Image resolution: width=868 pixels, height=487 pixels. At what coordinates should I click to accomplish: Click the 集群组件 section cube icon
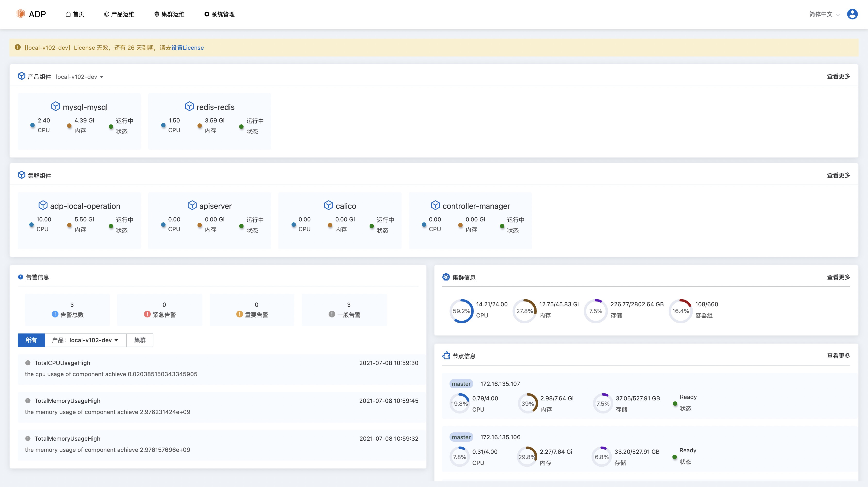pyautogui.click(x=22, y=175)
